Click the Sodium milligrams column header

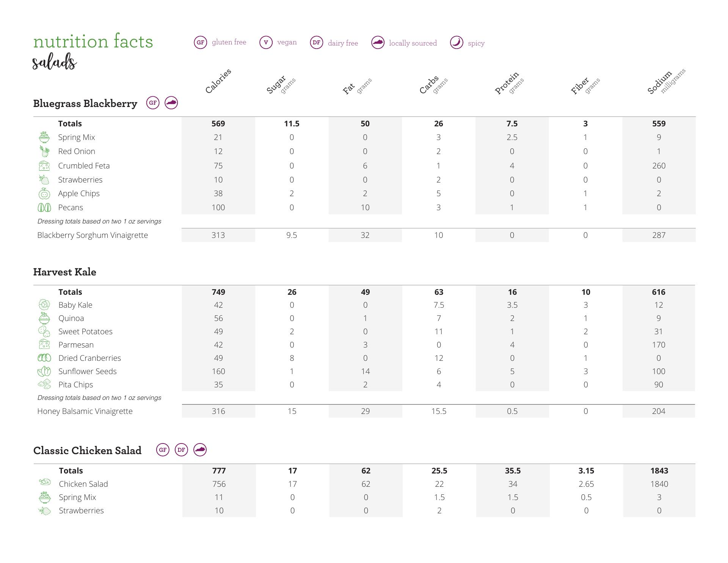pos(665,82)
